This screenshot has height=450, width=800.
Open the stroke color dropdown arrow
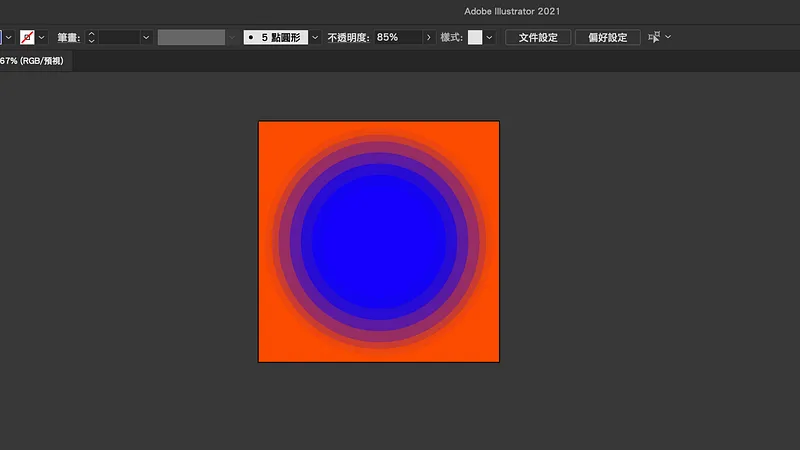(x=42, y=37)
